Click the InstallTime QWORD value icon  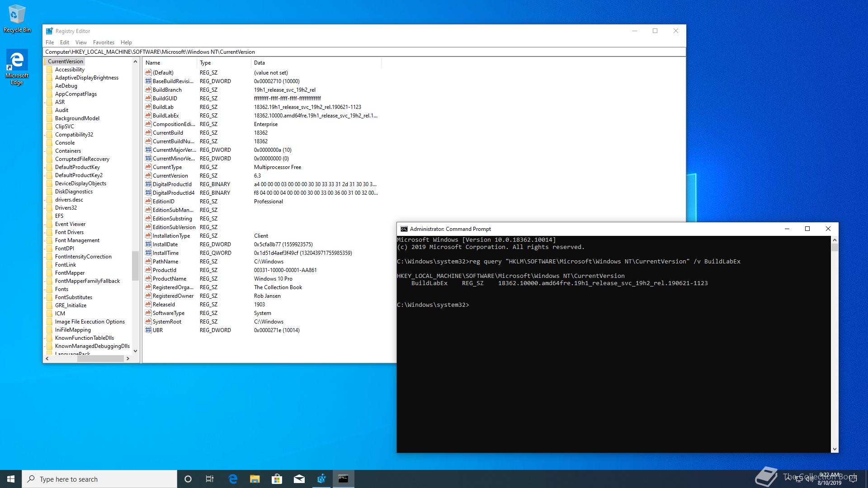(148, 253)
